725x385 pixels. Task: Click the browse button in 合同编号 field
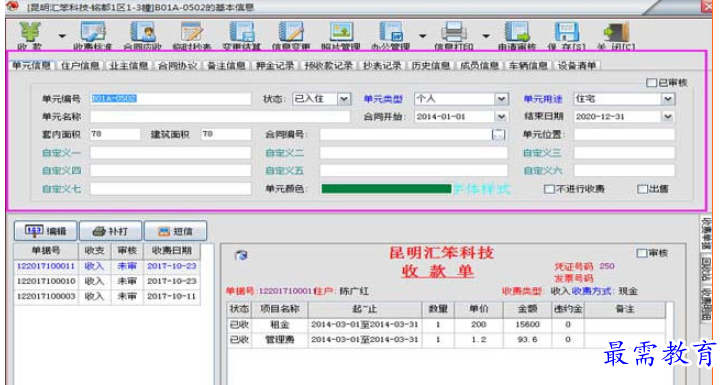click(498, 134)
